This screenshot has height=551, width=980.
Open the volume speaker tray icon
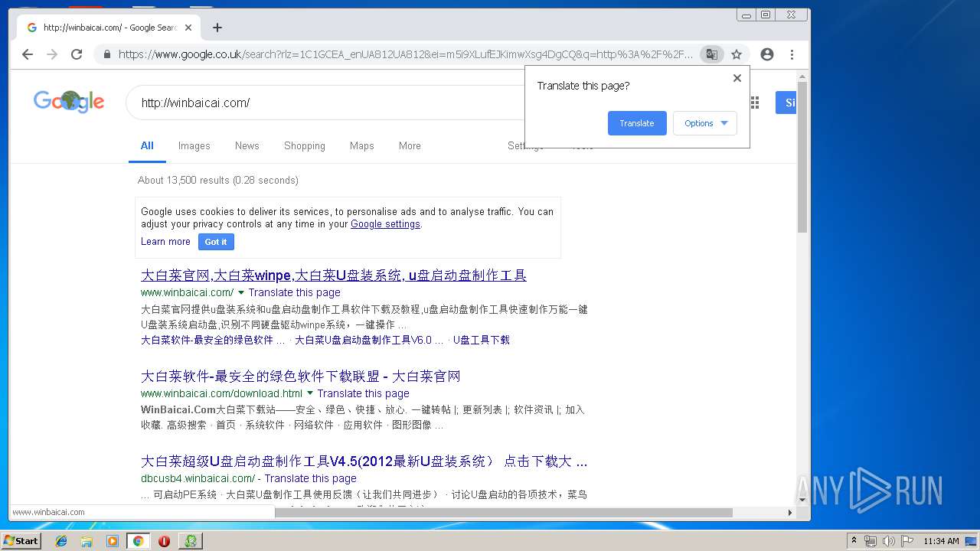[888, 541]
